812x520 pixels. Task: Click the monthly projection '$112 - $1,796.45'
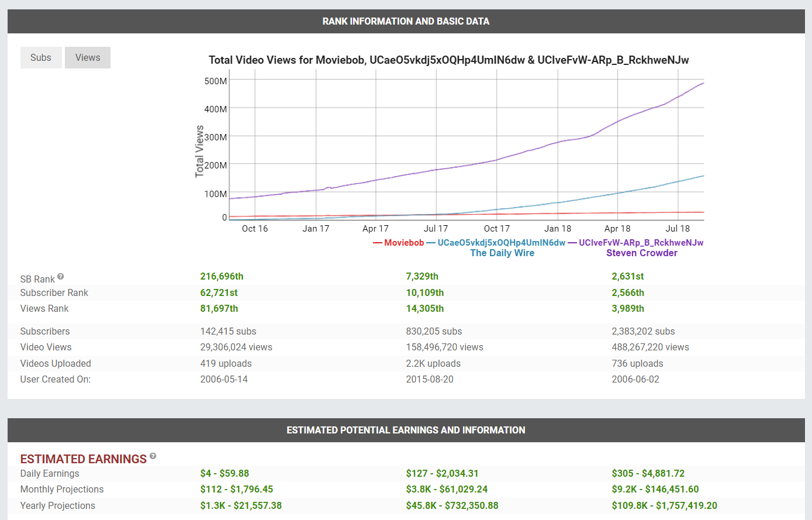[237, 489]
